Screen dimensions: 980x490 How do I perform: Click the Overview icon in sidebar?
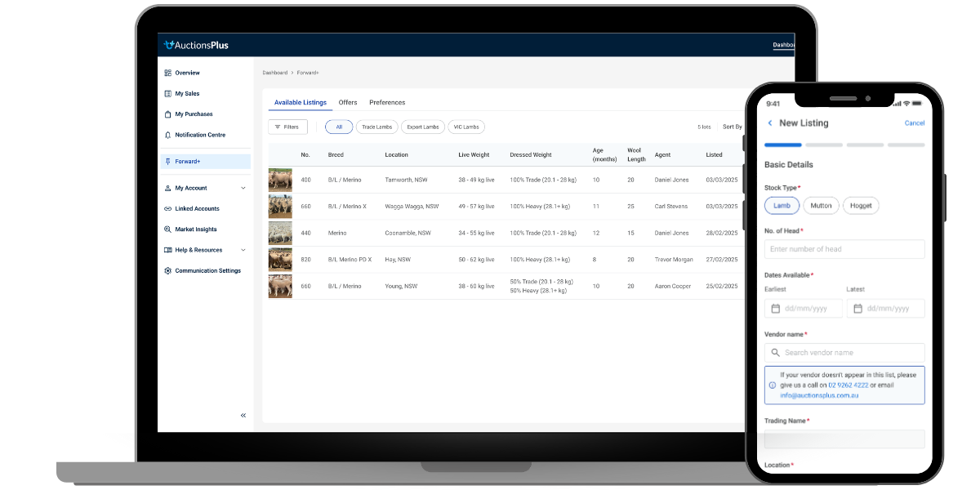coord(167,73)
